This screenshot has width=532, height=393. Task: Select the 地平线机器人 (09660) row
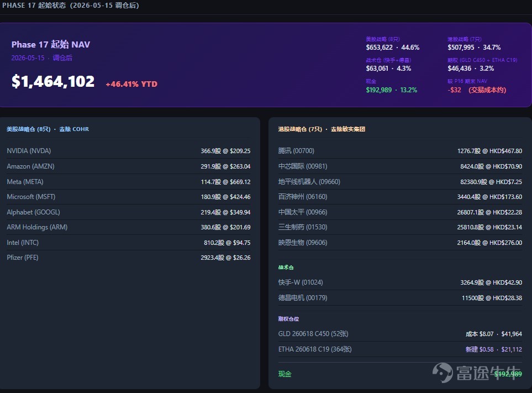(400, 182)
